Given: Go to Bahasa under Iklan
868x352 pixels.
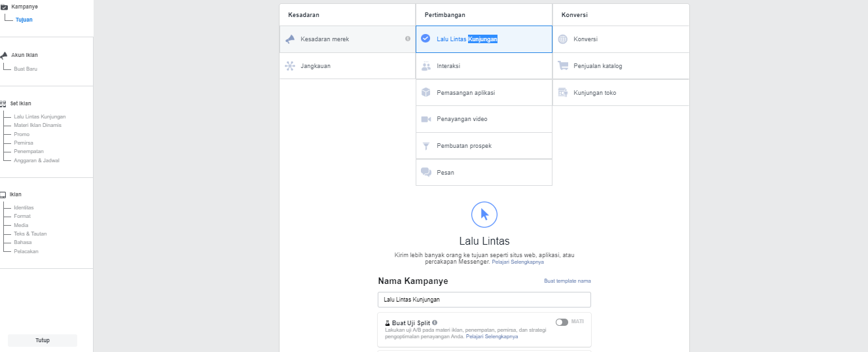Looking at the screenshot, I should [23, 242].
